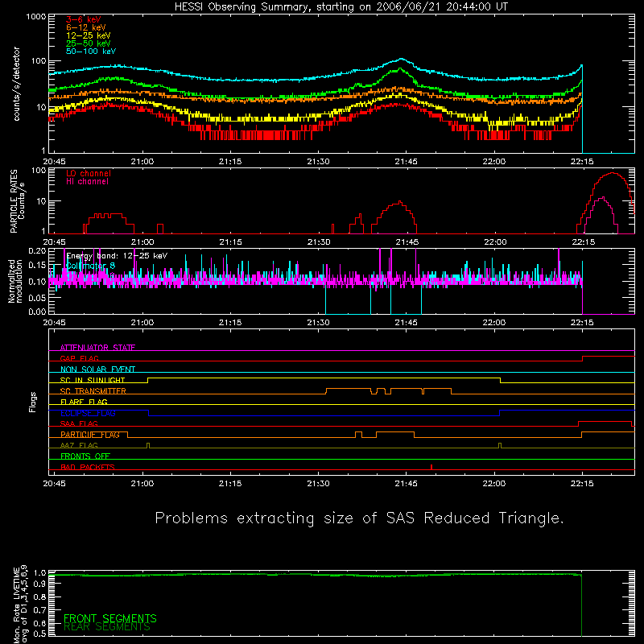
Task: Click the vertical Flags axis label
Action: tap(33, 402)
